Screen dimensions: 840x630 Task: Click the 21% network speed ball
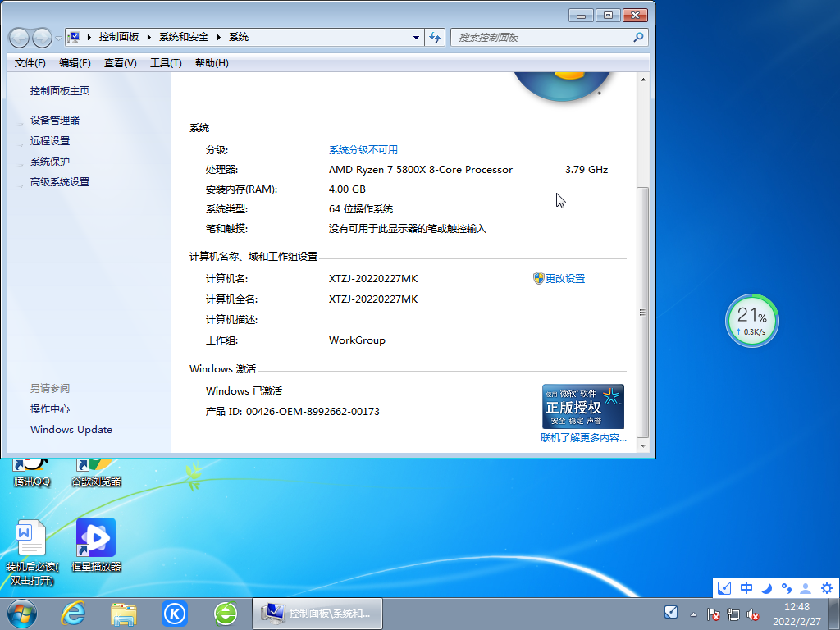click(751, 320)
